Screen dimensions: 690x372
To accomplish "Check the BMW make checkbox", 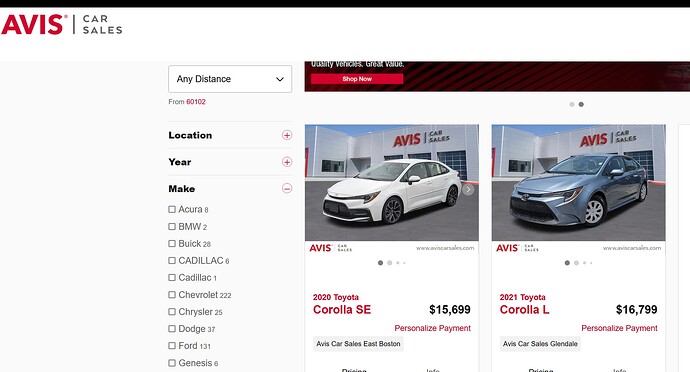I will tap(172, 226).
